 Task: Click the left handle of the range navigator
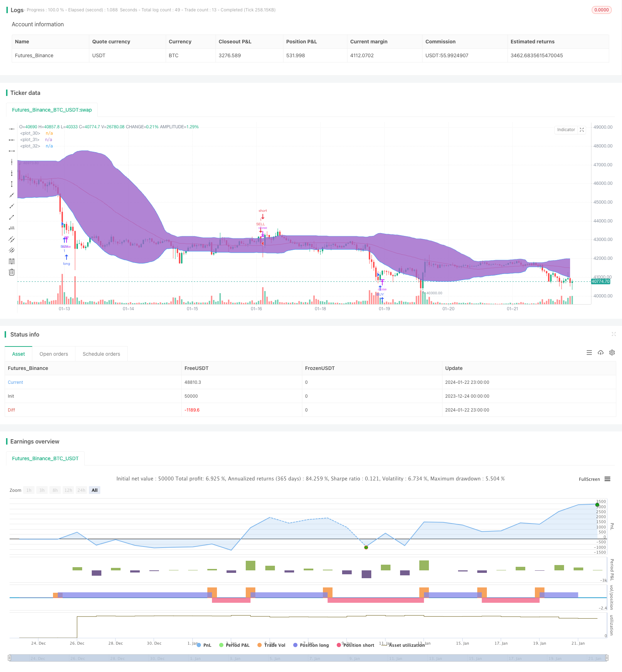pos(10,658)
